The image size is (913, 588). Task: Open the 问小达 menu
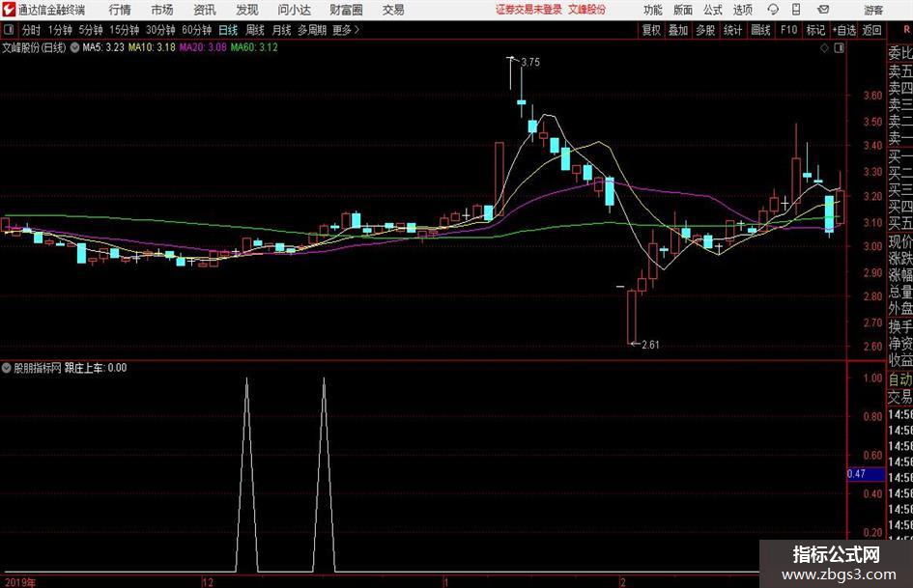[x=294, y=10]
